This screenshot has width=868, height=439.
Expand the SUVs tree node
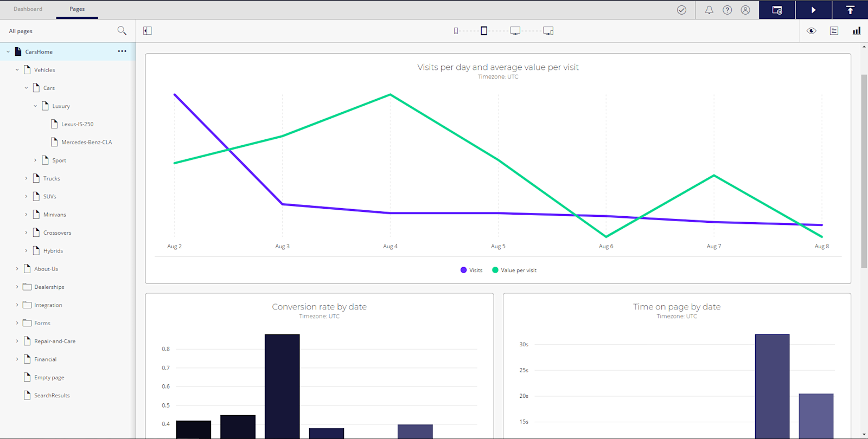coord(26,197)
